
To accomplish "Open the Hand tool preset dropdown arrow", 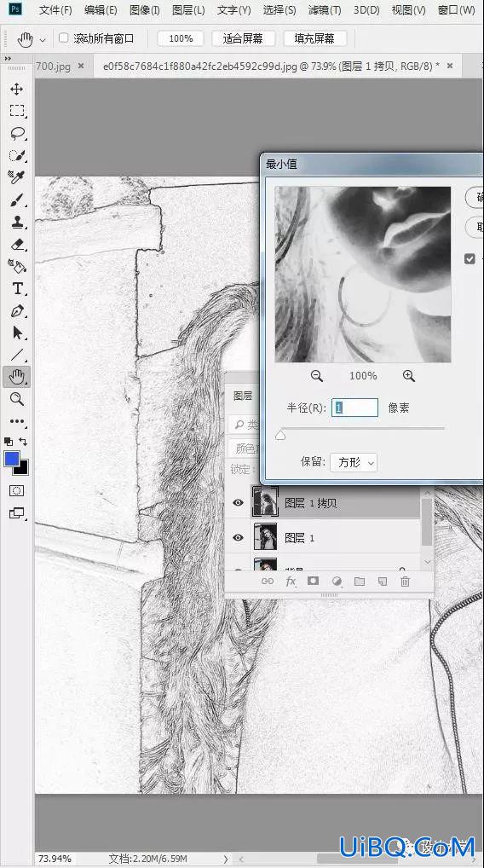I will point(43,40).
